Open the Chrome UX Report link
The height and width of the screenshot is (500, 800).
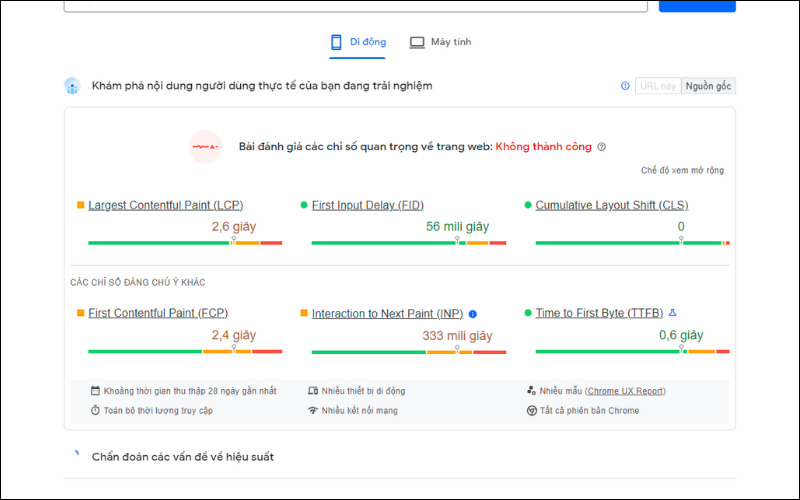[x=625, y=391]
